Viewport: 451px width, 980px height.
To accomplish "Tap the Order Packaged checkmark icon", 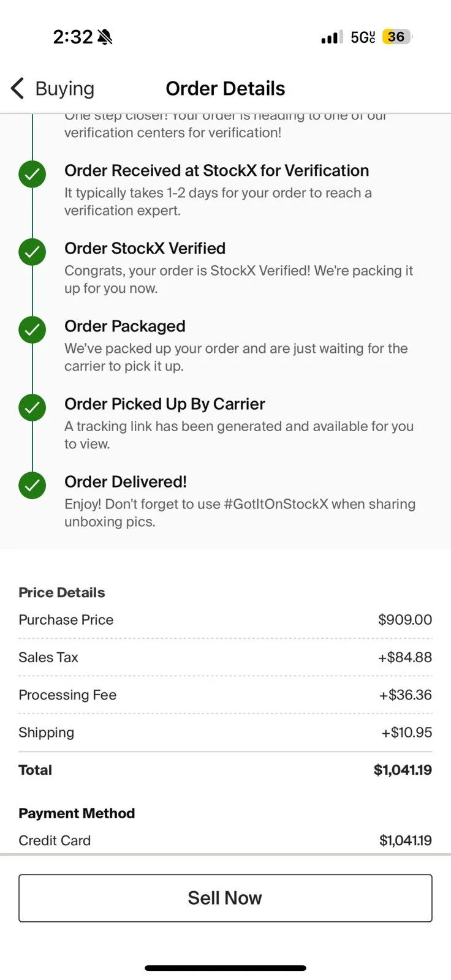I will click(x=32, y=330).
